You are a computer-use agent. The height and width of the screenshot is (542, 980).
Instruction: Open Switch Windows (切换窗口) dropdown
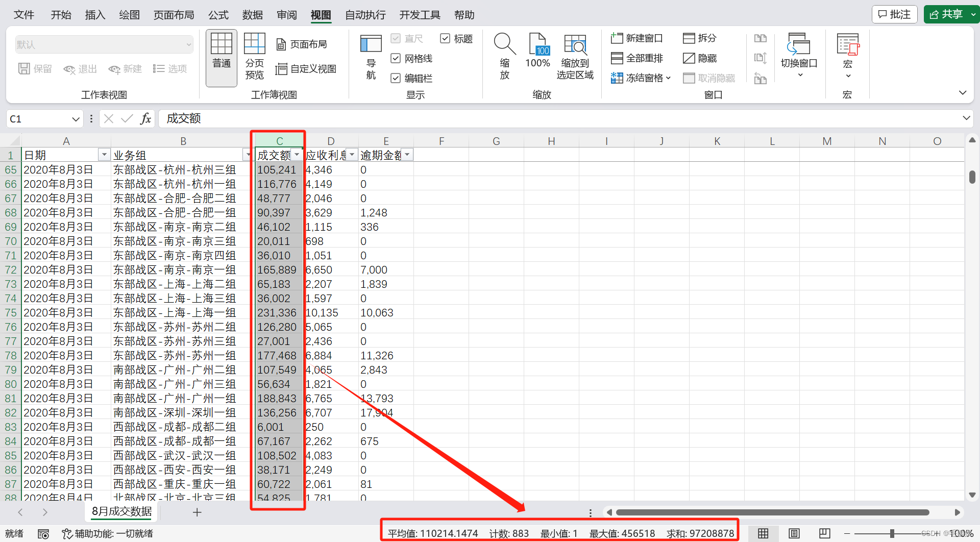pos(799,56)
